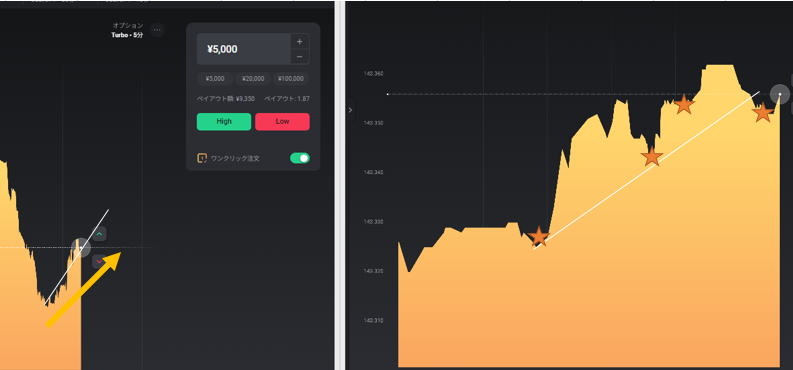Viewport: 793px width, 370px height.
Task: Click the ¥5,000 amount input field
Action: [243, 49]
